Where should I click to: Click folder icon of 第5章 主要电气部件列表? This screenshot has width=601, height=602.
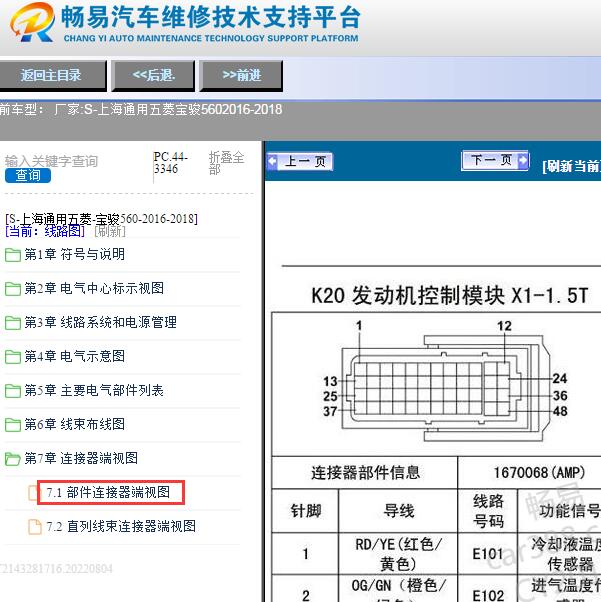pyautogui.click(x=13, y=391)
